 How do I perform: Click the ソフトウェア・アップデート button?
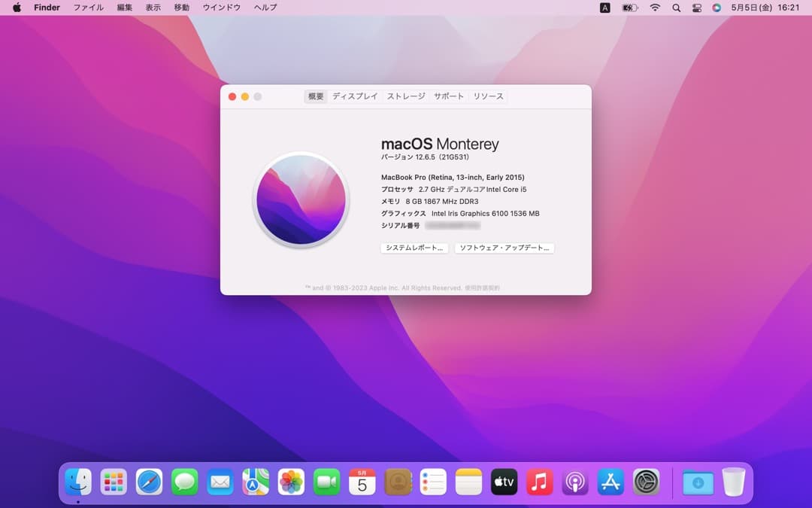[x=504, y=248]
